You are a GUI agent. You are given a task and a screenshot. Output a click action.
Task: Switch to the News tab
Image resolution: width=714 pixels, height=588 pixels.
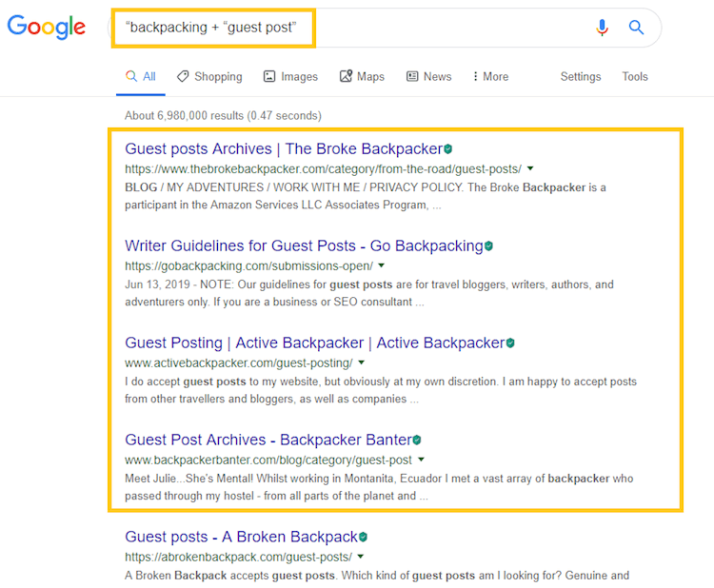coord(429,76)
